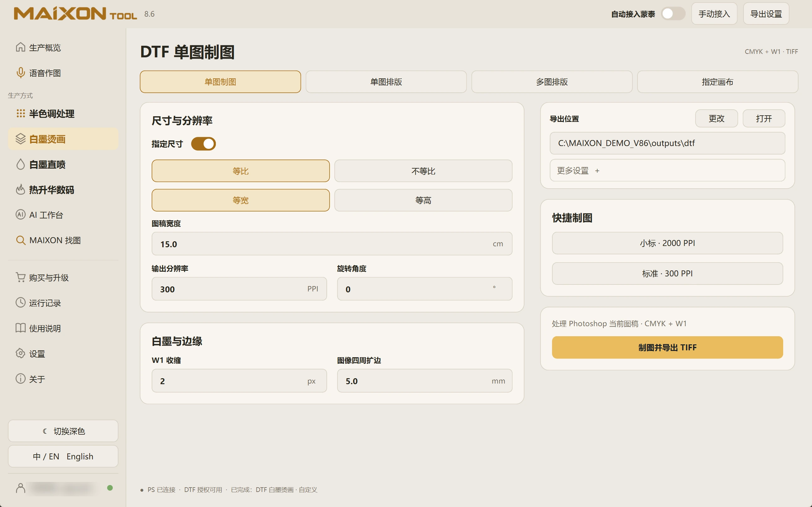
Task: Click the 手动接入 button
Action: point(714,14)
